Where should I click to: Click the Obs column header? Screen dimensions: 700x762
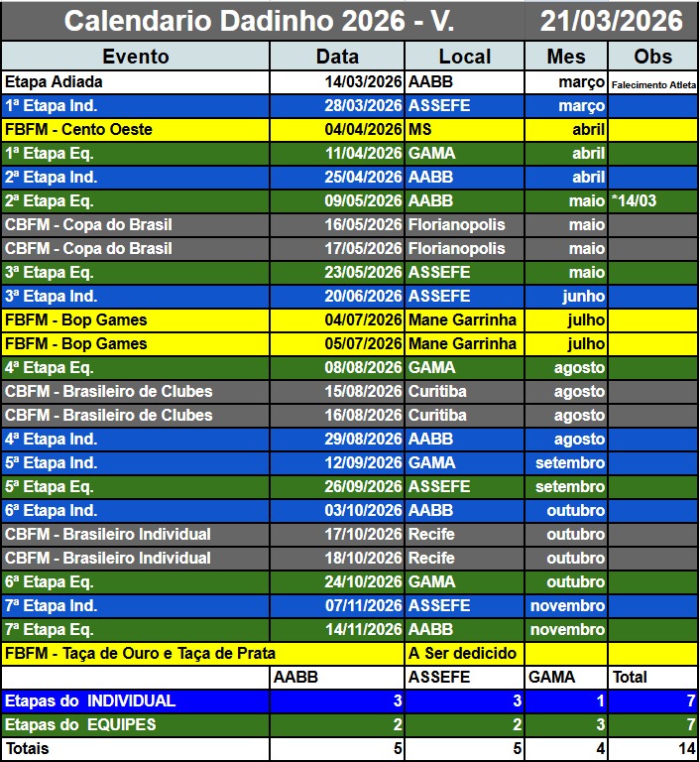click(652, 57)
